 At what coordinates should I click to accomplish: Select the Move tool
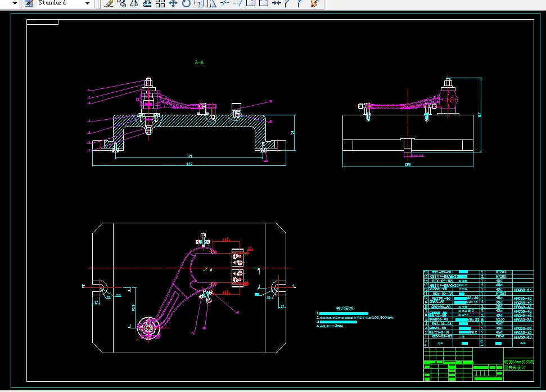point(173,3)
